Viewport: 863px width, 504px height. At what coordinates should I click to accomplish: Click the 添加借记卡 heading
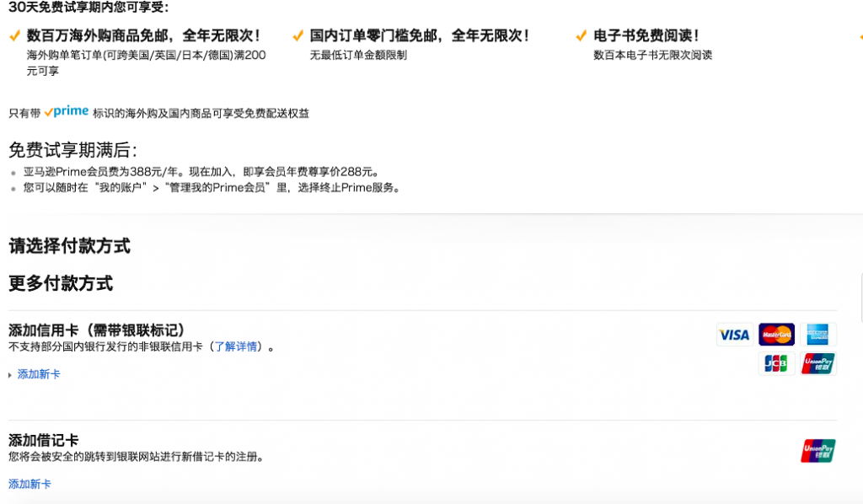click(x=44, y=440)
